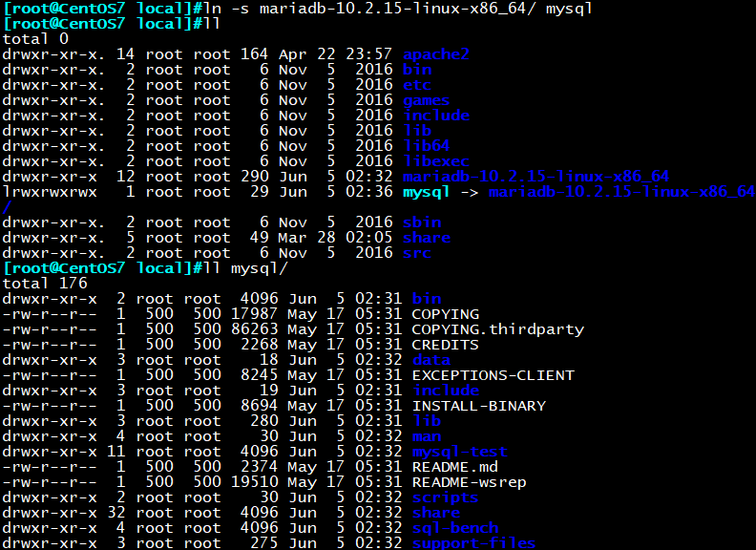Click the scripts directory name
756x550 pixels.
[446, 497]
